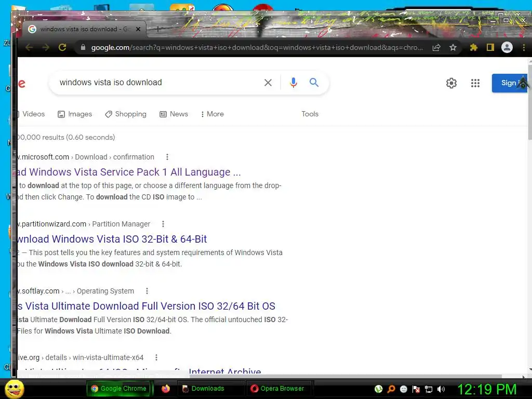Open a new tab with plus button
This screenshot has height=399, width=532.
pos(157,29)
